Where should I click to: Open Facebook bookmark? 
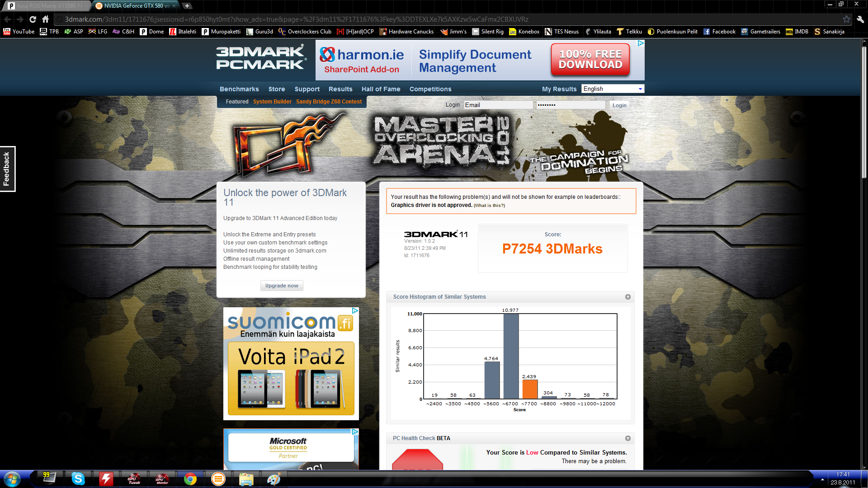(x=719, y=32)
